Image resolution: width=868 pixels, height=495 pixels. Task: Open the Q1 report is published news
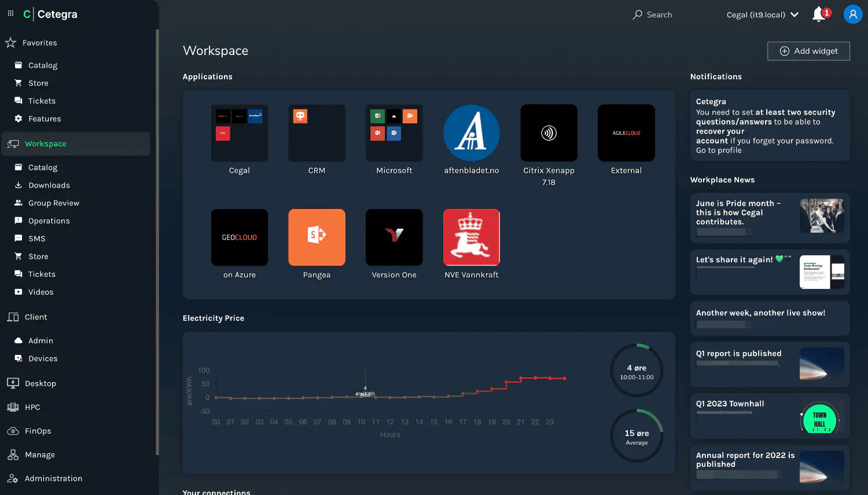point(738,354)
